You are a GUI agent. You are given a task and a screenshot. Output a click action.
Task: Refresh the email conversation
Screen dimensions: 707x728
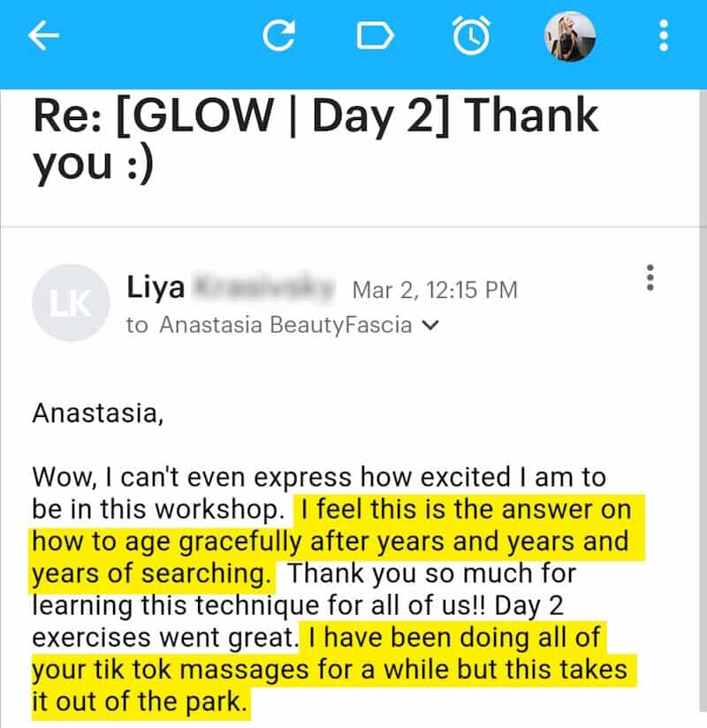click(279, 35)
